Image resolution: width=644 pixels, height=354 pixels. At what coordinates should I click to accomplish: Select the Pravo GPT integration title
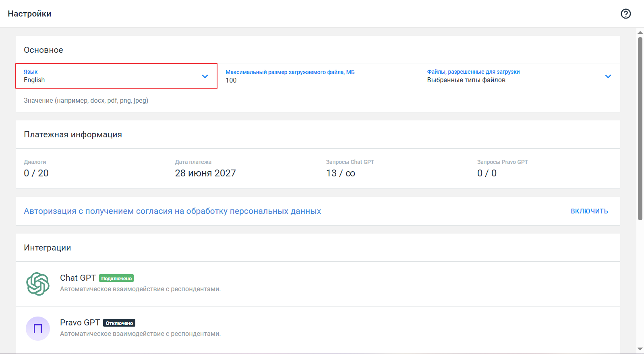[80, 323]
